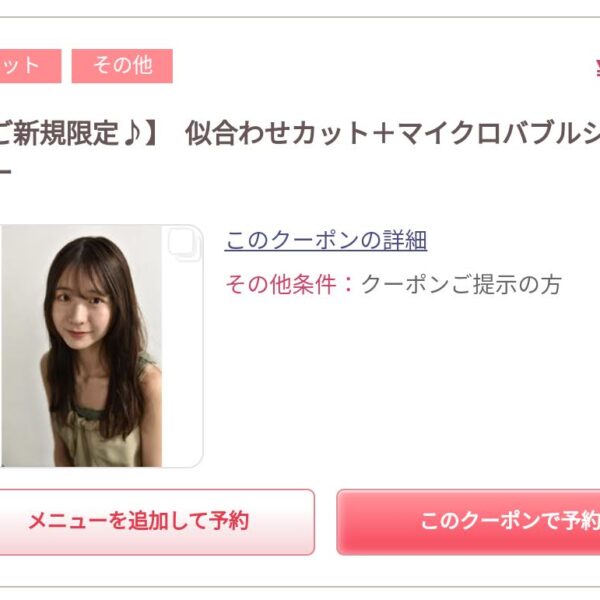600x600 pixels.
Task: Click the 似合わせカット text in title
Action: pos(277,134)
